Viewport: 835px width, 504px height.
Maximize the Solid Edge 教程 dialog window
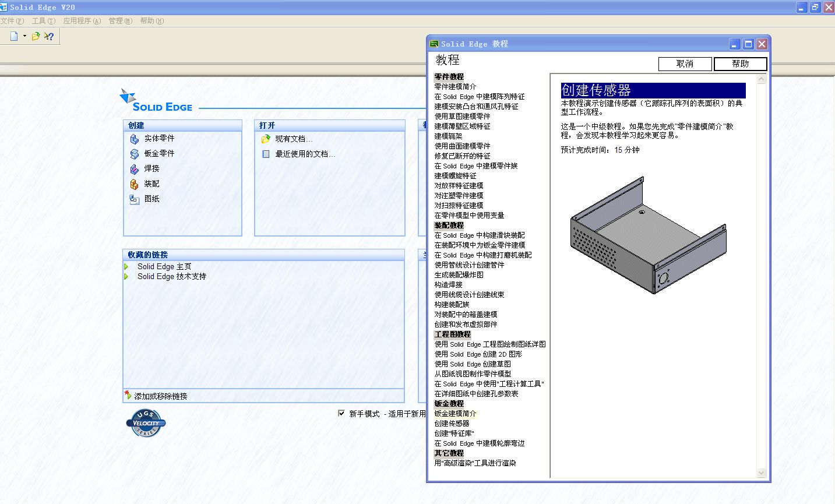(748, 44)
